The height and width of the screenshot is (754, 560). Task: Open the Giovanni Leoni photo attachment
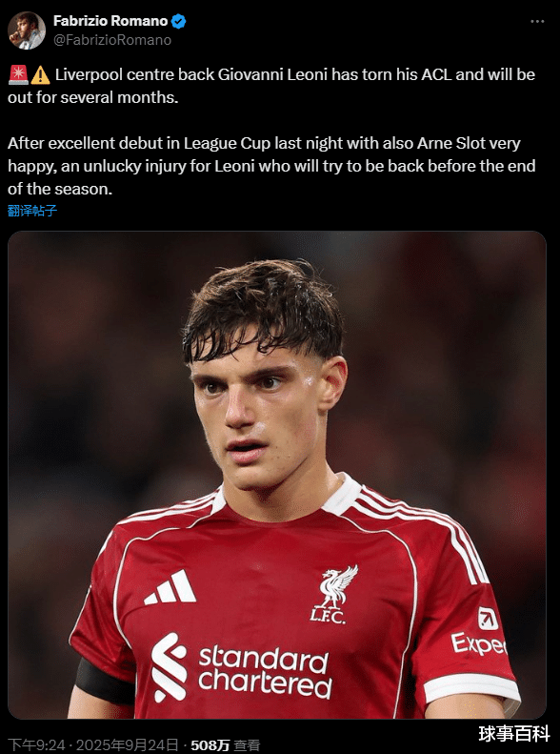point(277,475)
